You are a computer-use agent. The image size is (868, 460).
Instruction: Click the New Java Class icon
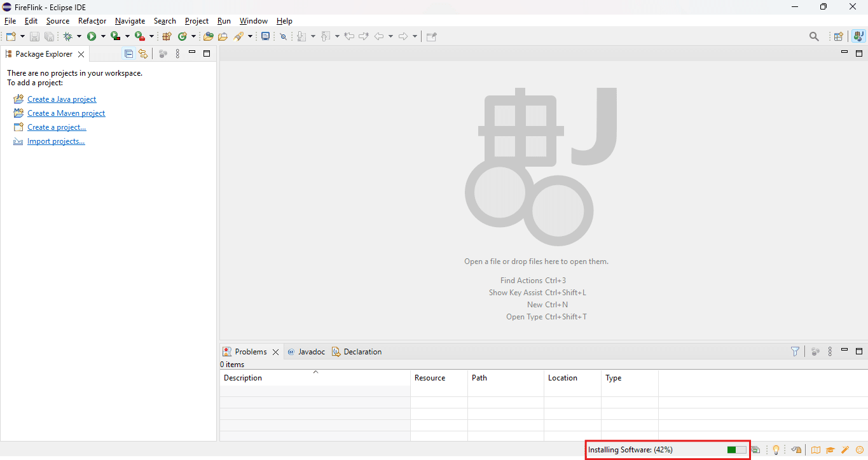tap(183, 36)
